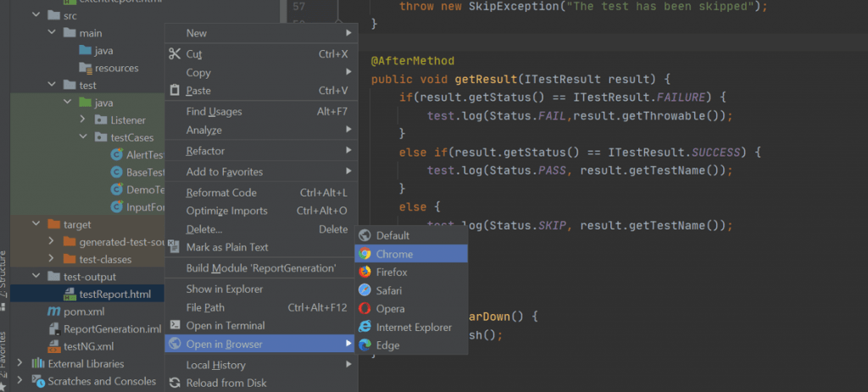Collapse the testCases folder
The image size is (868, 392).
[83, 137]
